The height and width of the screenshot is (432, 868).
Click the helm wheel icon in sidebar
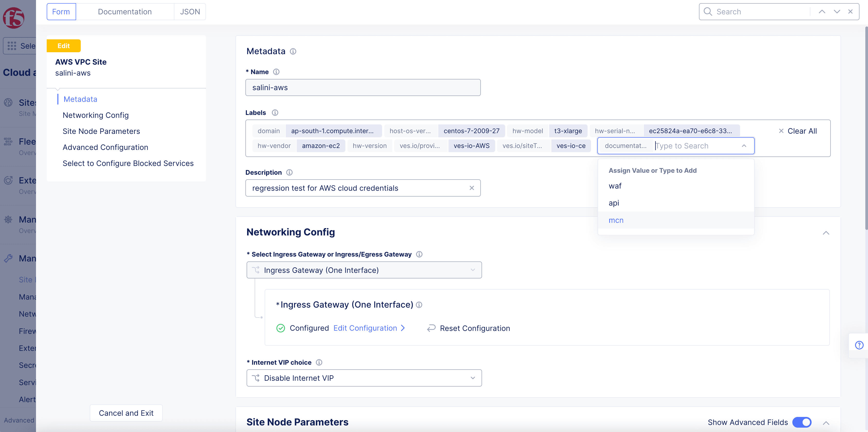[8, 220]
